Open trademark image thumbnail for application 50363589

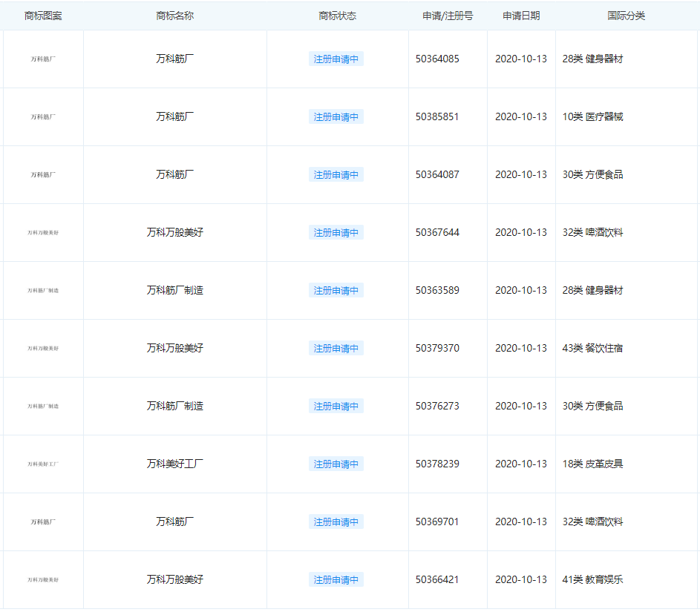coord(43,290)
